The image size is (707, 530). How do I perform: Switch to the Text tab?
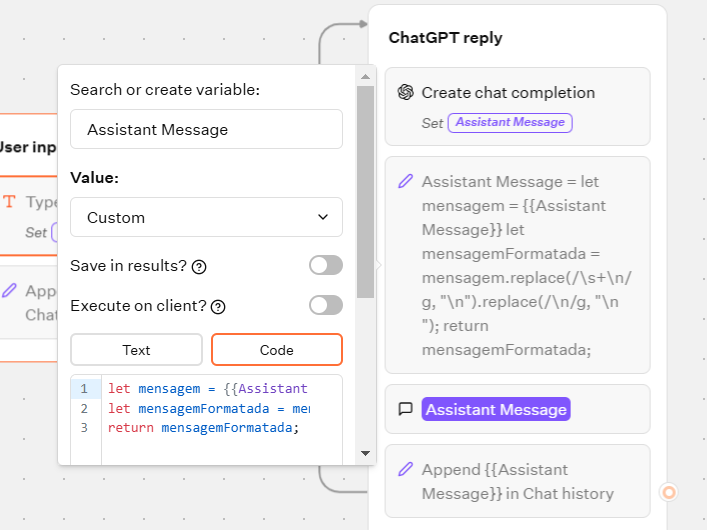[136, 350]
